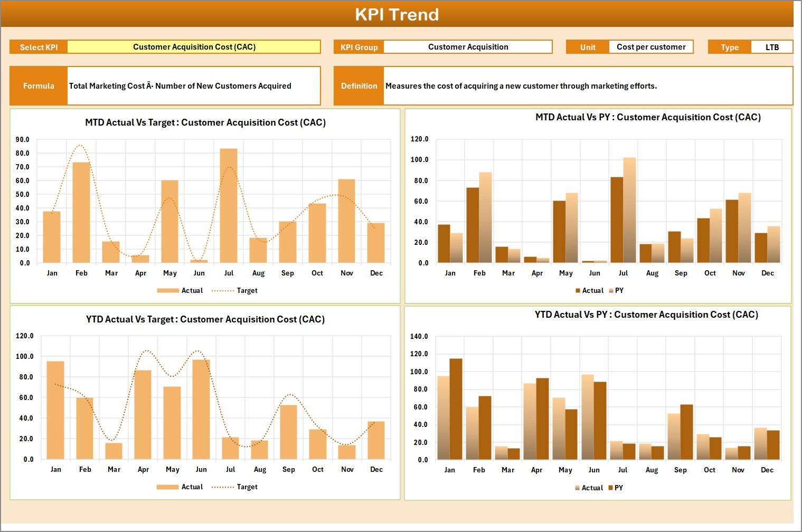The image size is (802, 532).
Task: Select the Type cell showing LTB
Action: tap(771, 47)
